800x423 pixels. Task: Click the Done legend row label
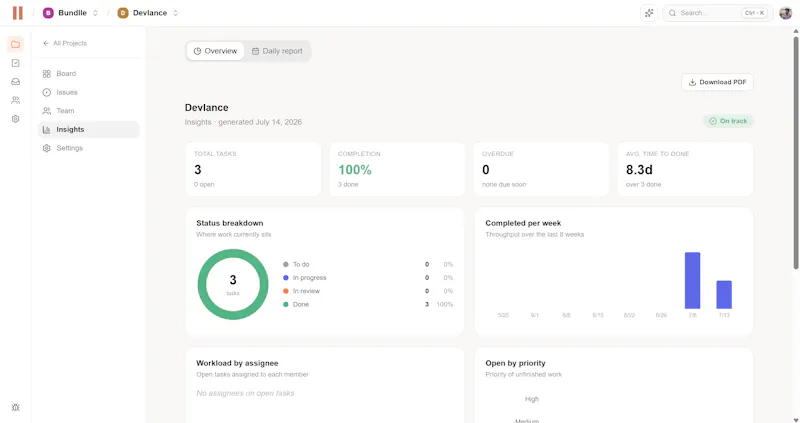(301, 304)
